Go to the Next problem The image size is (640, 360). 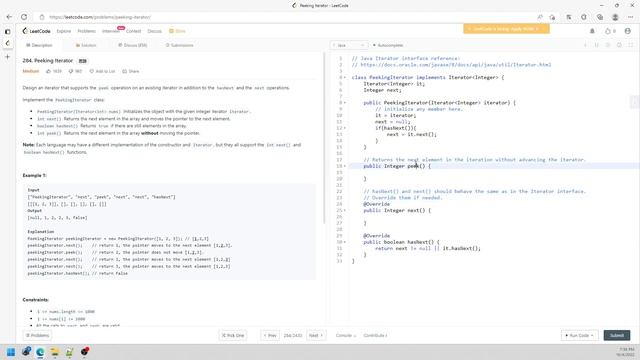[x=316, y=336]
